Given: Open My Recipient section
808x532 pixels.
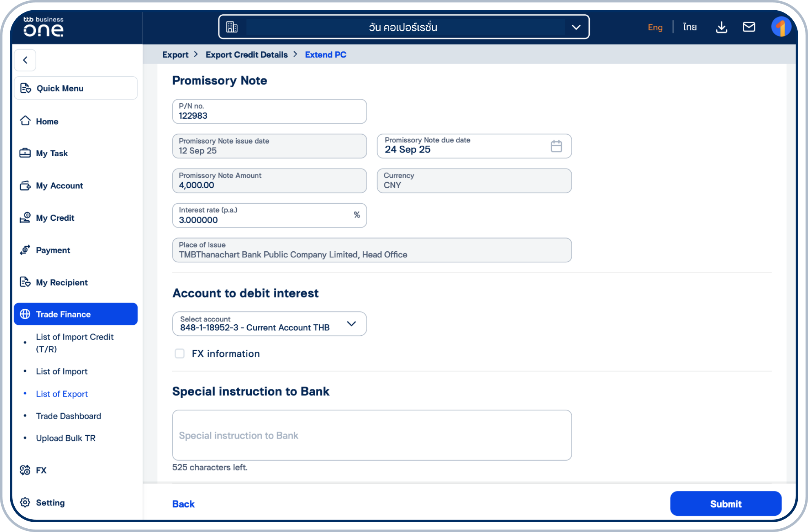Looking at the screenshot, I should click(x=61, y=282).
